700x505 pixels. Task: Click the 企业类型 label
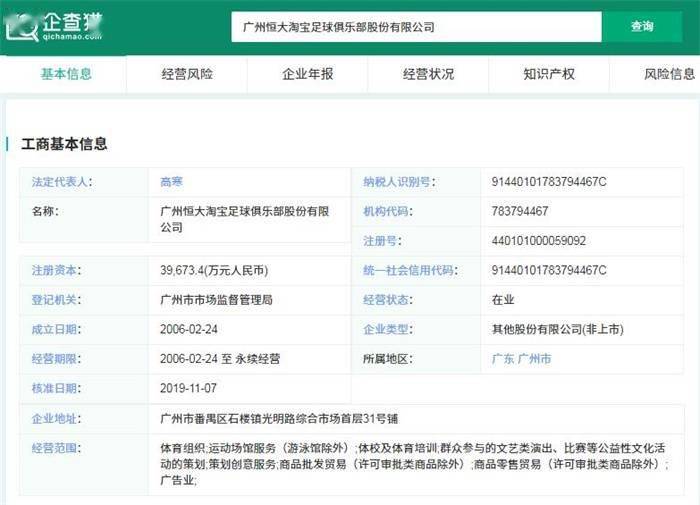tap(388, 329)
